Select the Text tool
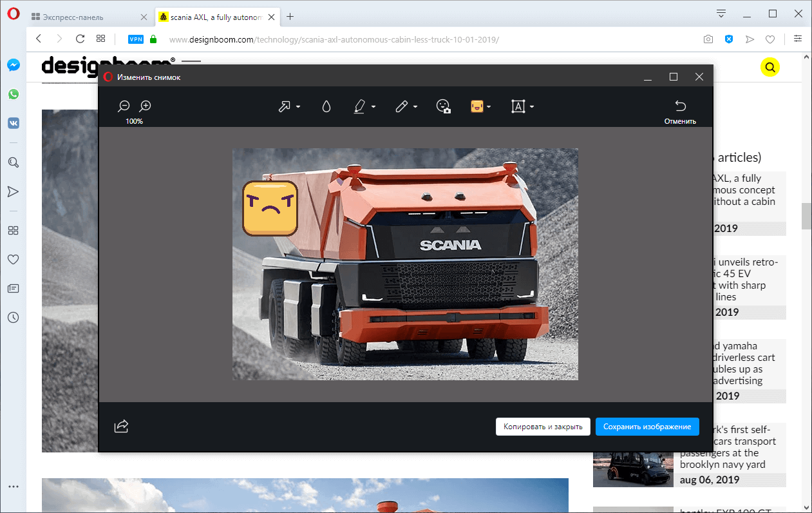The width and height of the screenshot is (812, 513). click(518, 106)
